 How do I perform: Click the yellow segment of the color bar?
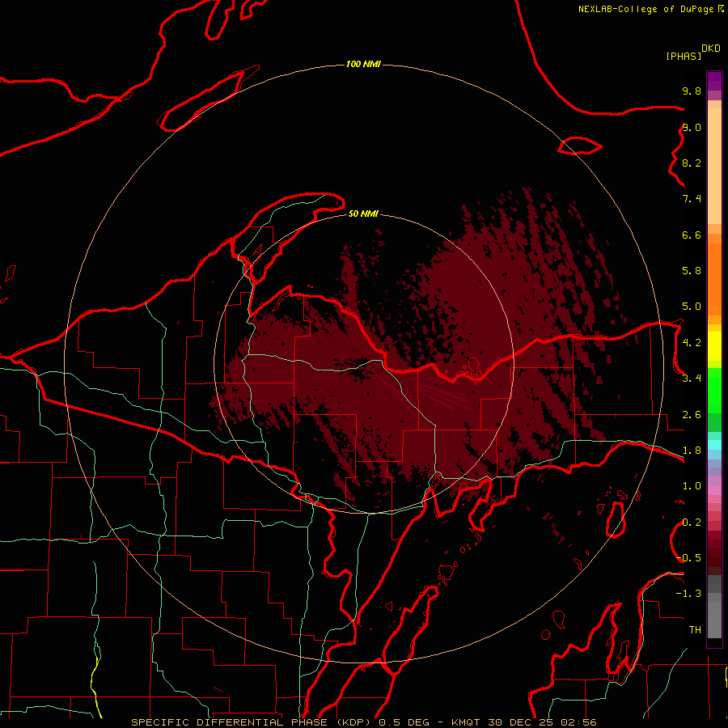tap(714, 346)
